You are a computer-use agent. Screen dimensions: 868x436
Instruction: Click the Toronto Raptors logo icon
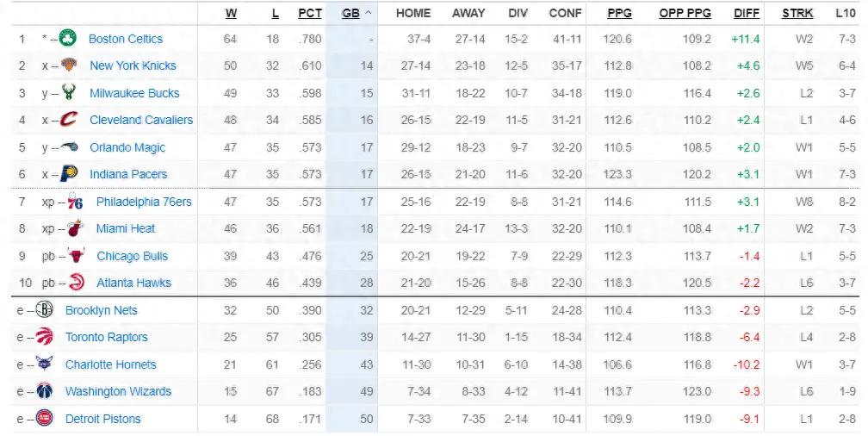[x=44, y=336]
